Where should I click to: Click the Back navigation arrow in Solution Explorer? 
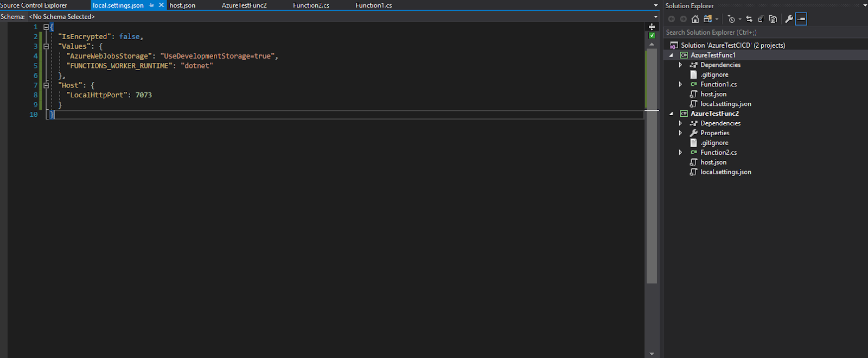672,19
